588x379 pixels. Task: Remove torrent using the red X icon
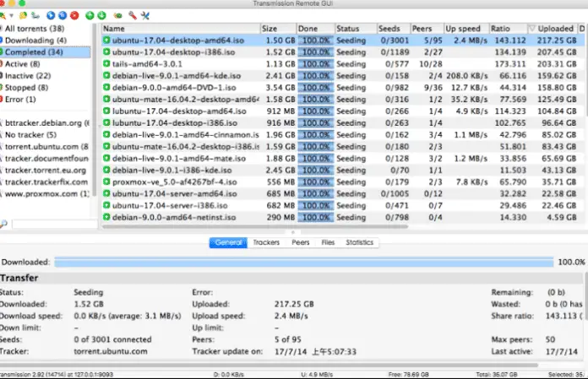74,15
